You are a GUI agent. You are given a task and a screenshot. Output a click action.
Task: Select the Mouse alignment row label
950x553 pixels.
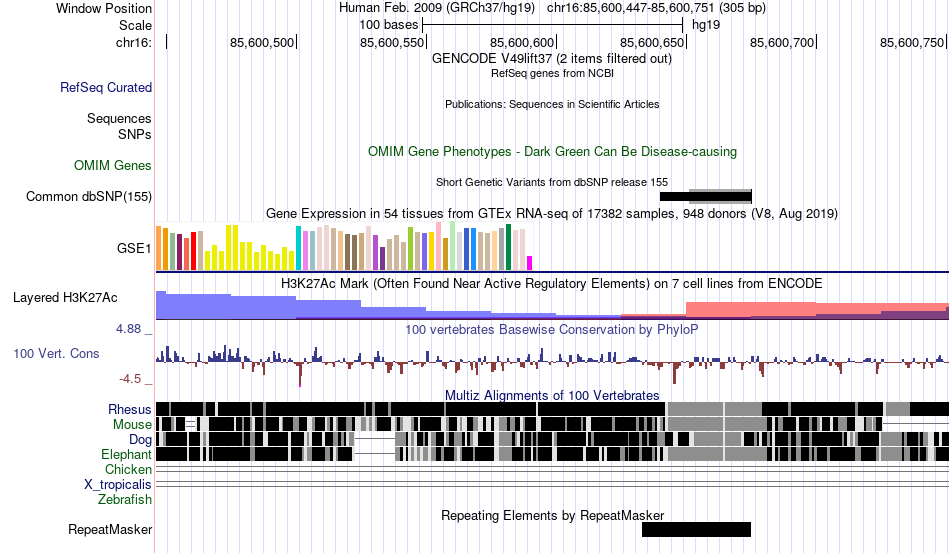pos(132,425)
